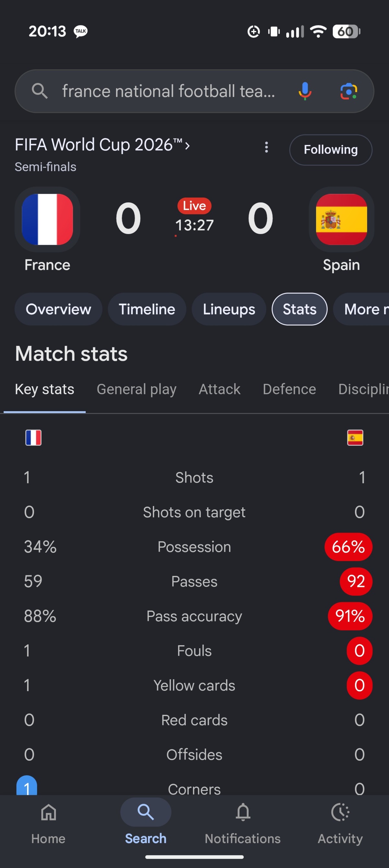
Task: Switch to the Lineups chip
Action: pyautogui.click(x=229, y=309)
